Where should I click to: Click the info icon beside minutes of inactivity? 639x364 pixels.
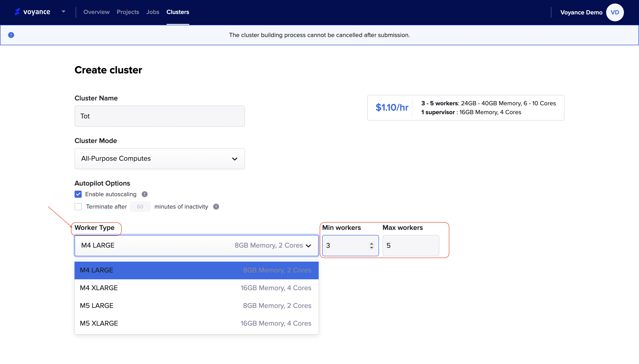216,207
